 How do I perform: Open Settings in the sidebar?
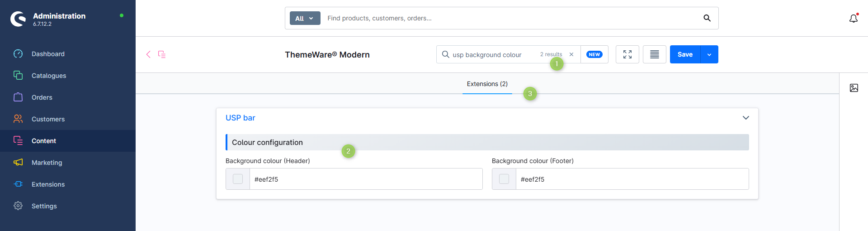click(x=68, y=206)
